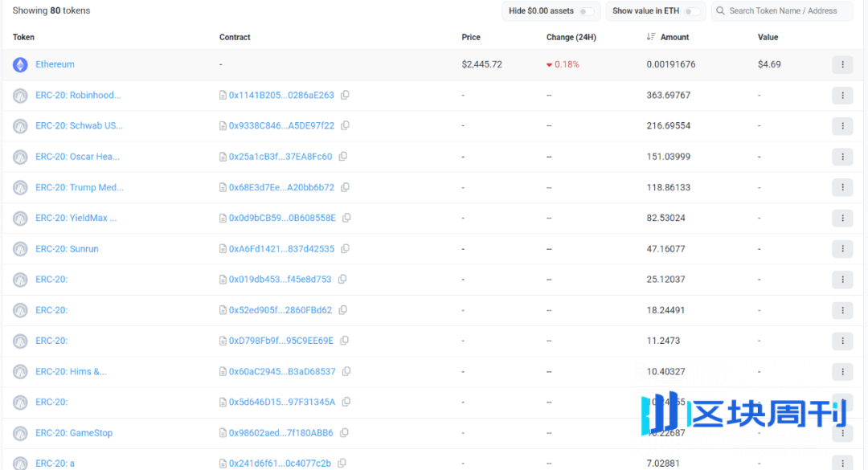Sort by the Price column header
Viewport: 868px width, 470px height.
point(471,37)
